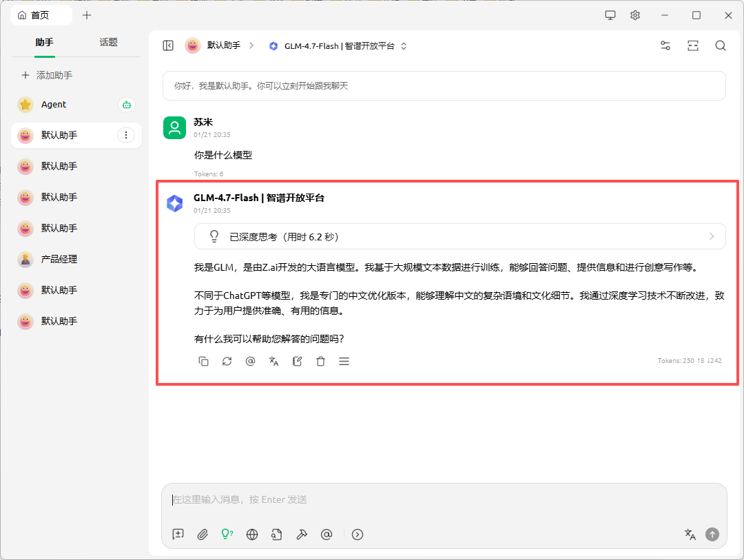The height and width of the screenshot is (560, 744).
Task: Translate the assistant reply via message toolbar
Action: click(x=273, y=361)
